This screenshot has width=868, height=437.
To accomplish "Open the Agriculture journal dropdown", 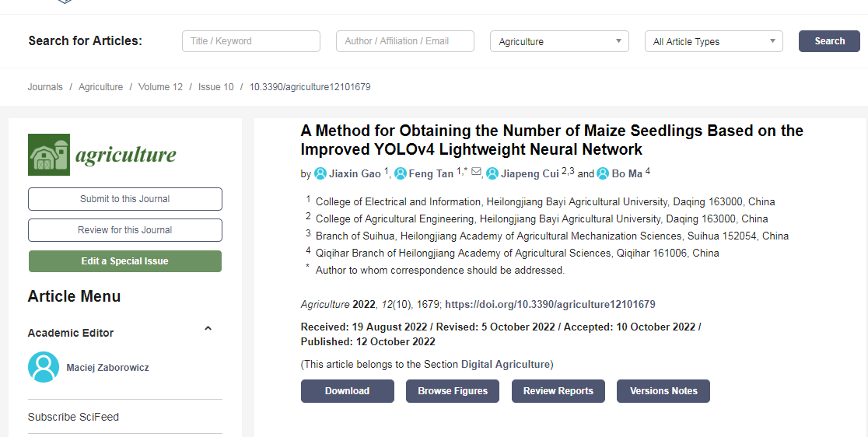I will pyautogui.click(x=559, y=42).
